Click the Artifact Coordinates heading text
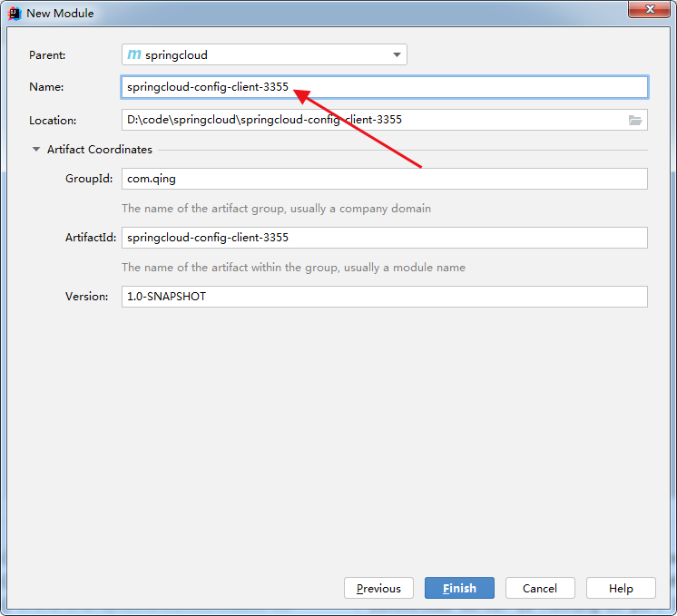This screenshot has width=677, height=616. (x=100, y=150)
